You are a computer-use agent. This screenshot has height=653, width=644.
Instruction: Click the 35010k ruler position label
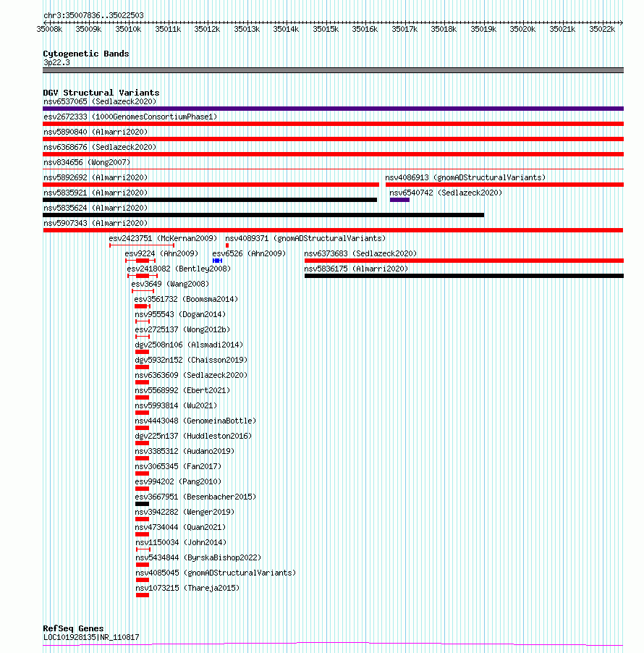click(128, 29)
